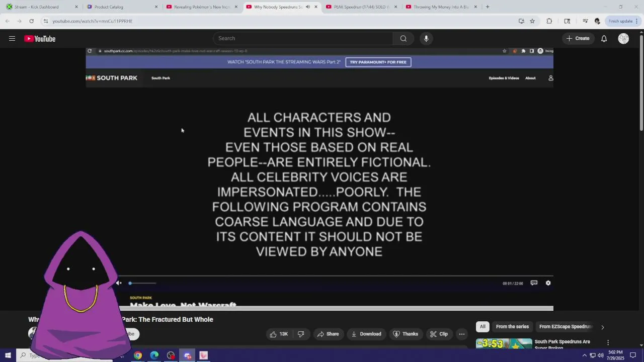Screen dimensions: 644x362
Task: Click the browser address bar URL
Action: 93,21
